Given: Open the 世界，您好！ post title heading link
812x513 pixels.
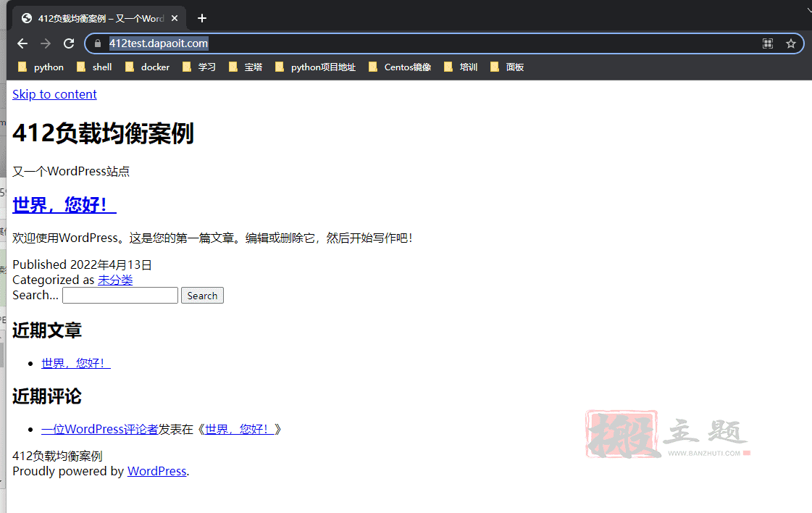Looking at the screenshot, I should click(64, 204).
